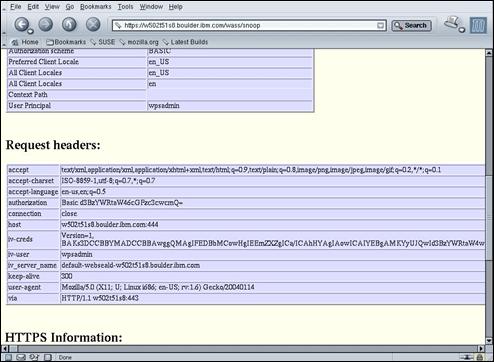Click the Navigator icon in the status bar
This screenshot has width=494, height=362.
tap(8, 357)
